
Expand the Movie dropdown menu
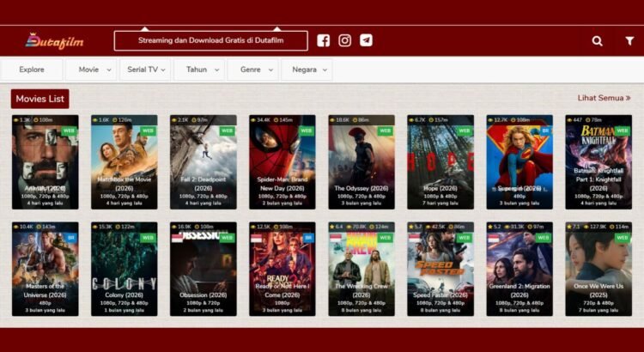tap(91, 70)
